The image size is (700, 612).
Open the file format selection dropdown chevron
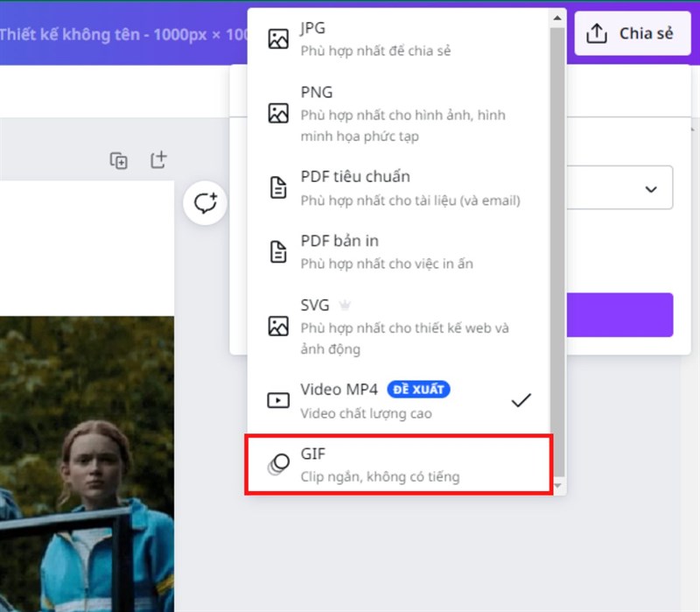pyautogui.click(x=649, y=188)
